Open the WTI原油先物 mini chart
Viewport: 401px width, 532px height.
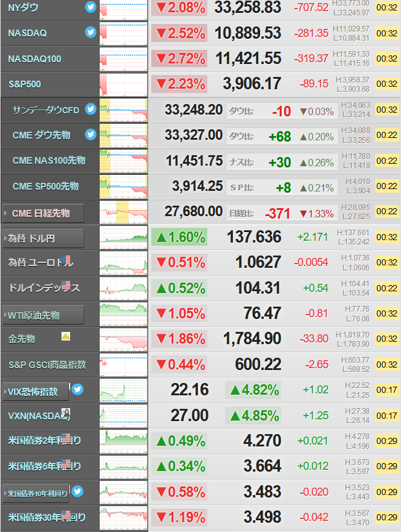[124, 314]
